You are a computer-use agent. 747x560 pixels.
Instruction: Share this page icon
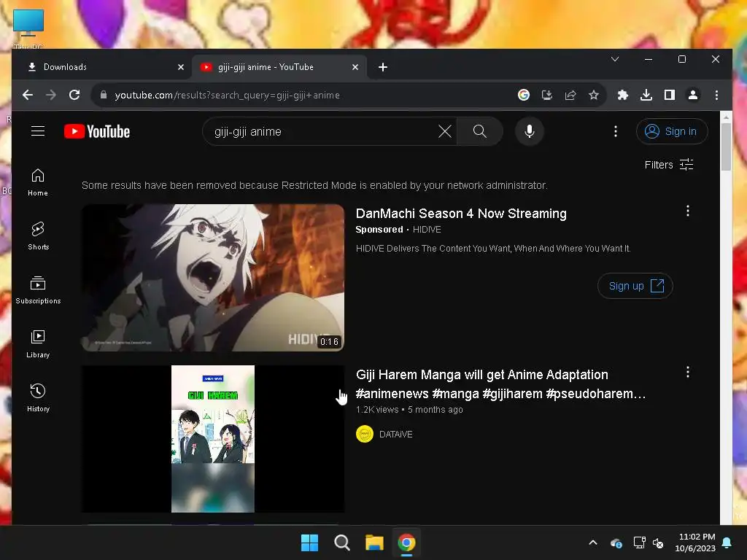[x=570, y=95]
